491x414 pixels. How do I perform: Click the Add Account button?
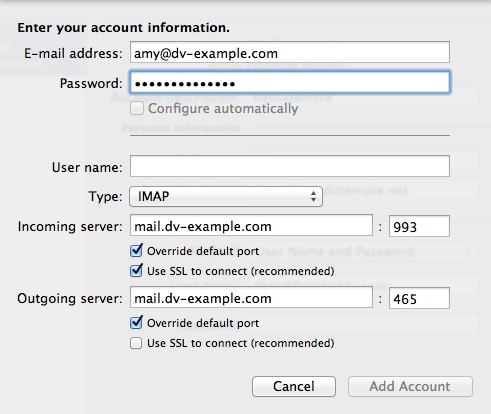click(410, 386)
